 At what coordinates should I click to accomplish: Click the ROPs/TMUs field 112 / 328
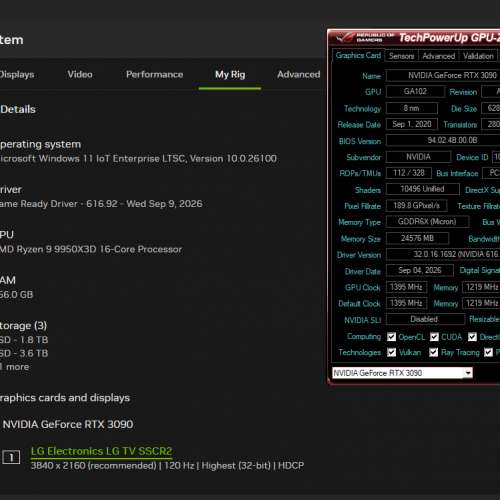409,173
